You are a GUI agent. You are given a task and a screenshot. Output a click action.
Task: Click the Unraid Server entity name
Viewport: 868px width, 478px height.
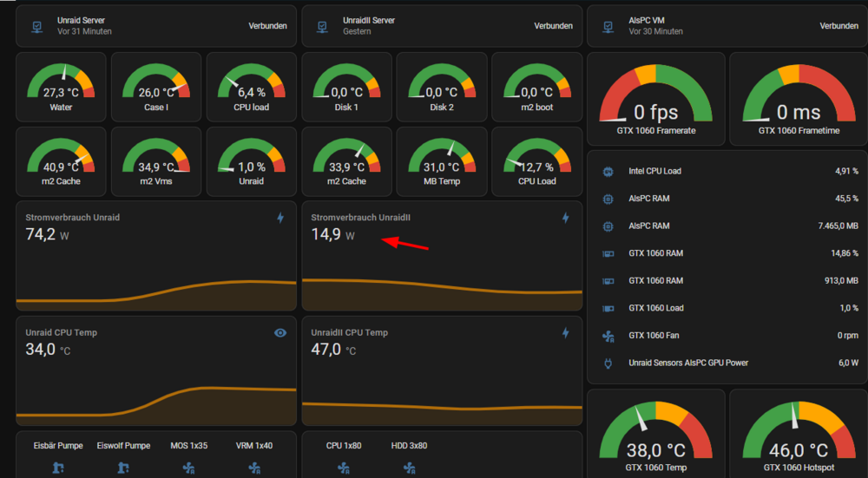pos(81,21)
